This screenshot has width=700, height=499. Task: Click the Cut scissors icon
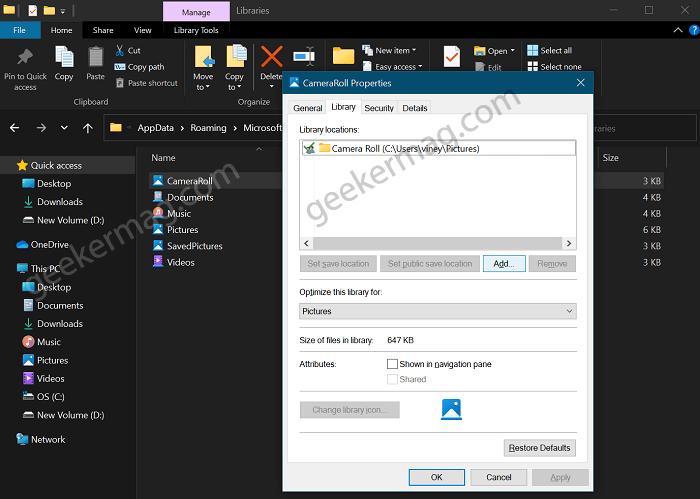coord(119,50)
